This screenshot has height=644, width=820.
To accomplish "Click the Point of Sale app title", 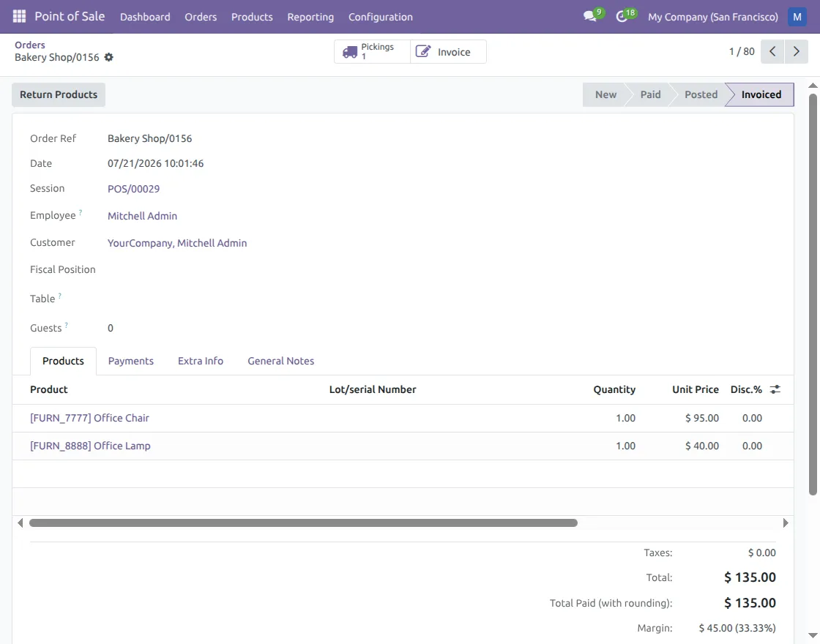I will click(x=70, y=16).
